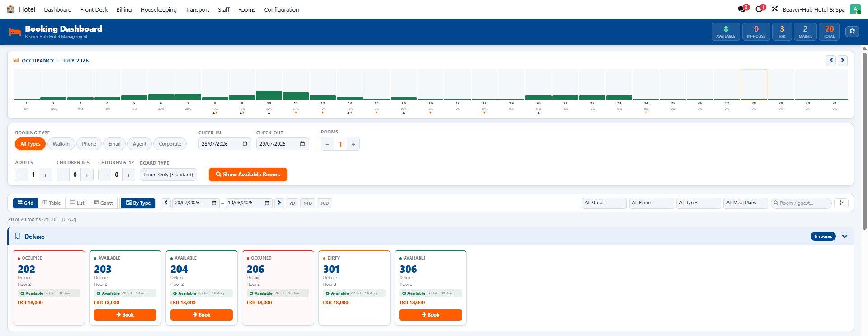Increase adults count
The height and width of the screenshot is (336, 868).
pyautogui.click(x=45, y=175)
